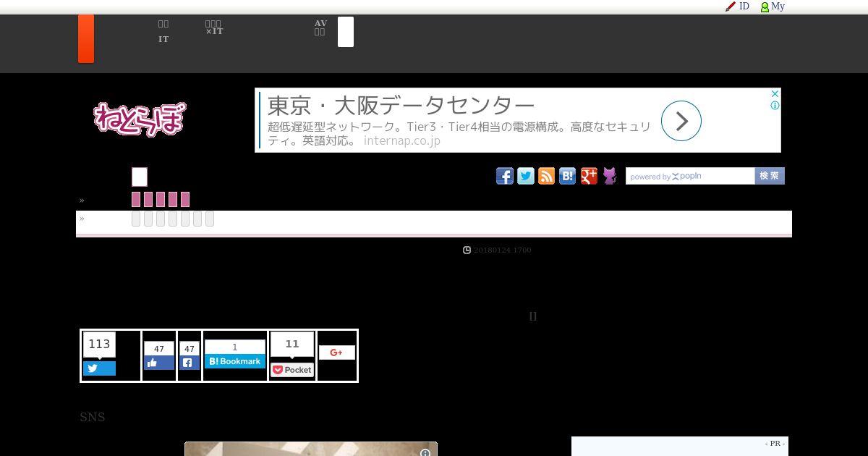Image resolution: width=868 pixels, height=456 pixels.
Task: Click the B! Bookmark share button
Action: tap(235, 361)
